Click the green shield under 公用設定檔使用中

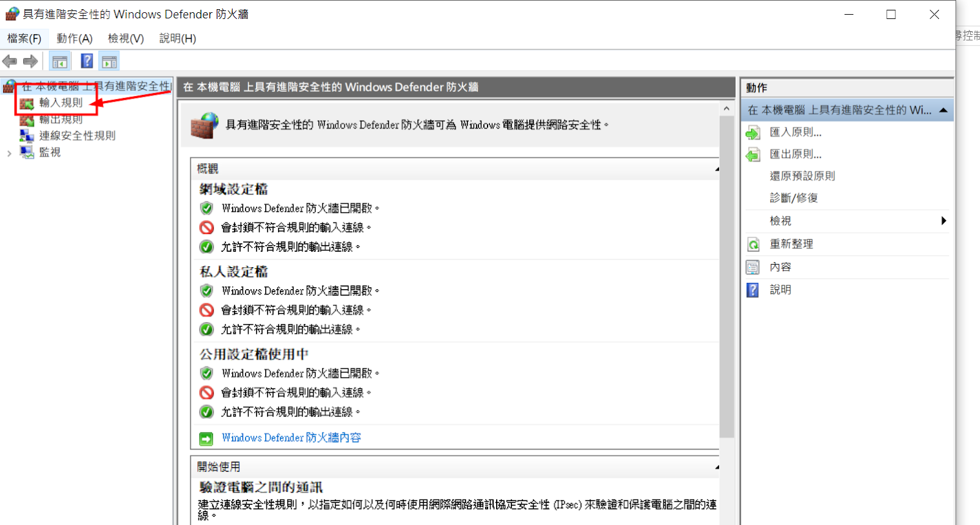207,373
